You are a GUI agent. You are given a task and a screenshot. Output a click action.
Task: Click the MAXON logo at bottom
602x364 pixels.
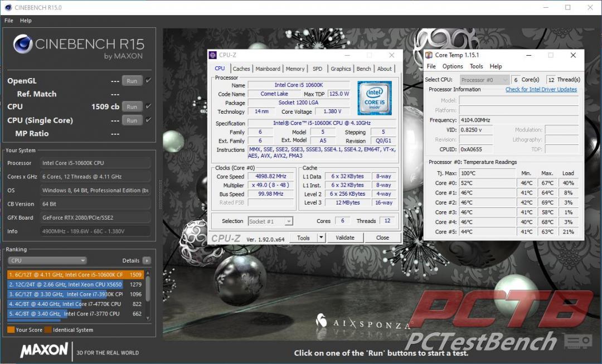coord(44,350)
